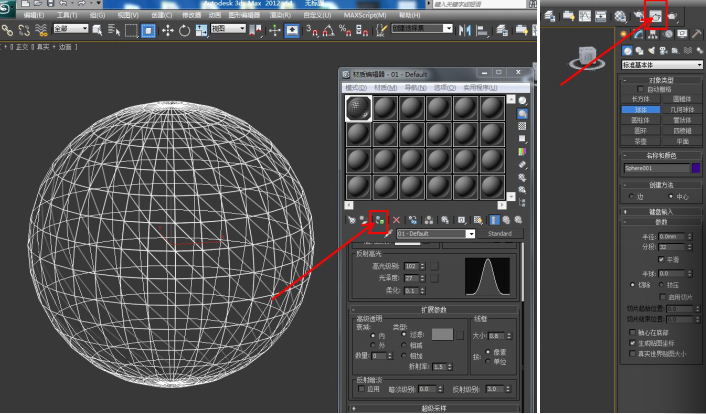Toggle Spinner Snap

[x=362, y=30]
